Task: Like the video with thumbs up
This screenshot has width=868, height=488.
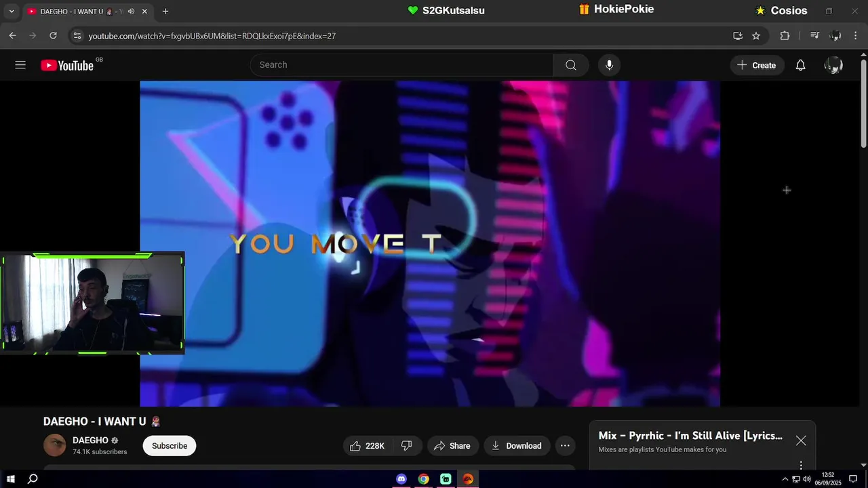Action: coord(368,445)
